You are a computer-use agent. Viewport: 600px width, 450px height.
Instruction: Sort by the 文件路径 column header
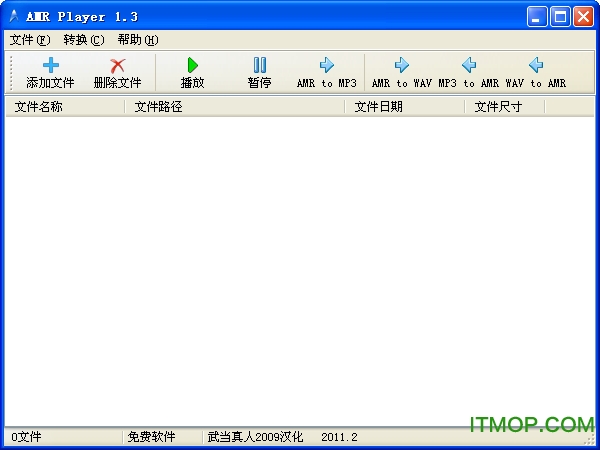235,107
